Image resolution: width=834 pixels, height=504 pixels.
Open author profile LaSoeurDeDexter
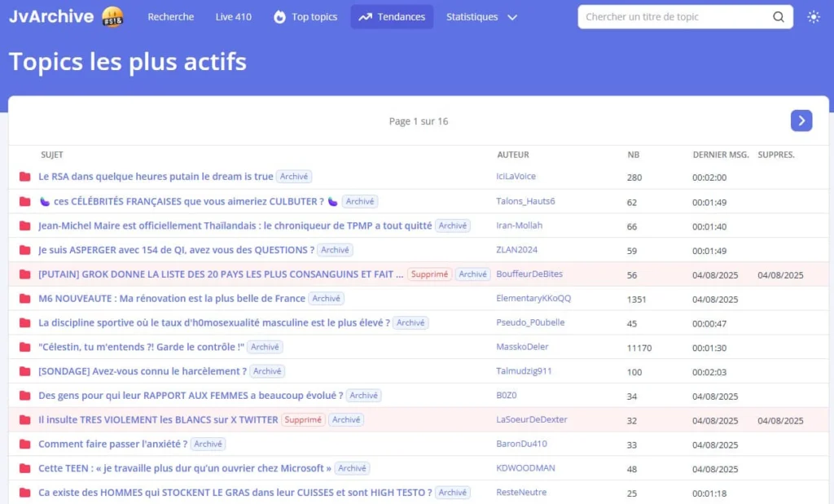tap(531, 420)
